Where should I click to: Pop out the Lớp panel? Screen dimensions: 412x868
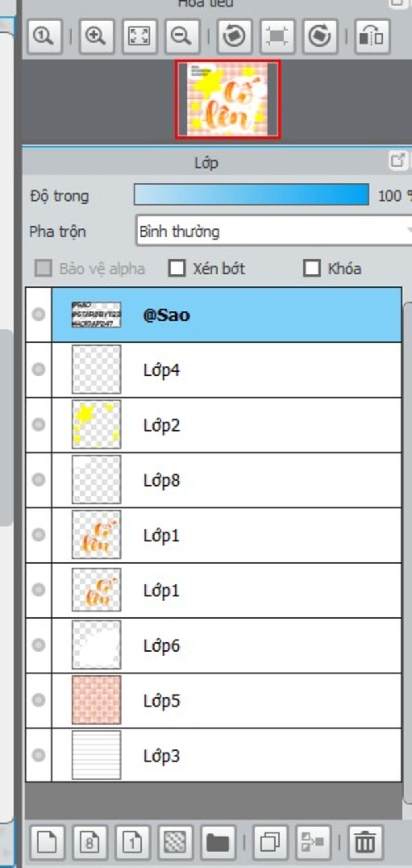[398, 161]
